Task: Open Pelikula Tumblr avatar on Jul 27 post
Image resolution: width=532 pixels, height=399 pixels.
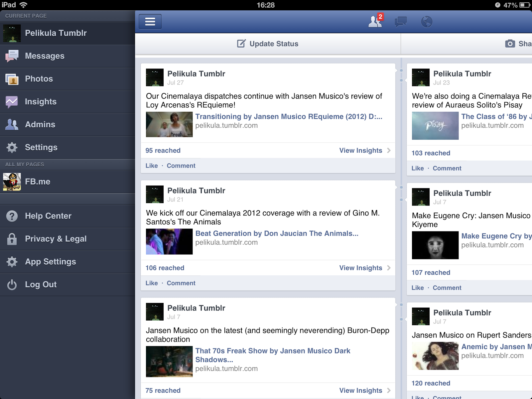Action: 155,77
